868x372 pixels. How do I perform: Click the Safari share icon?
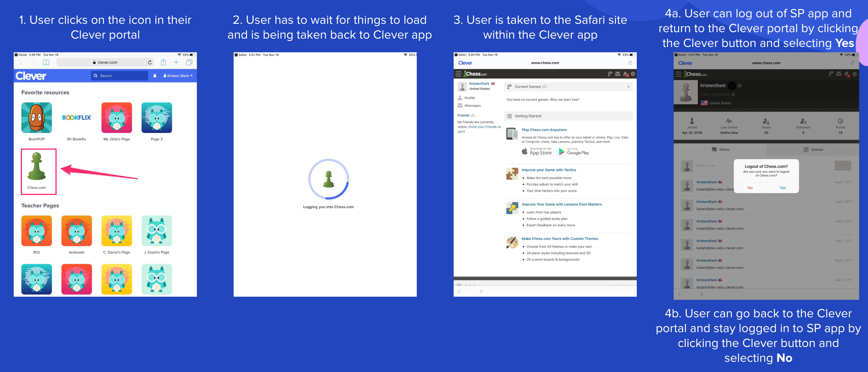click(x=163, y=62)
